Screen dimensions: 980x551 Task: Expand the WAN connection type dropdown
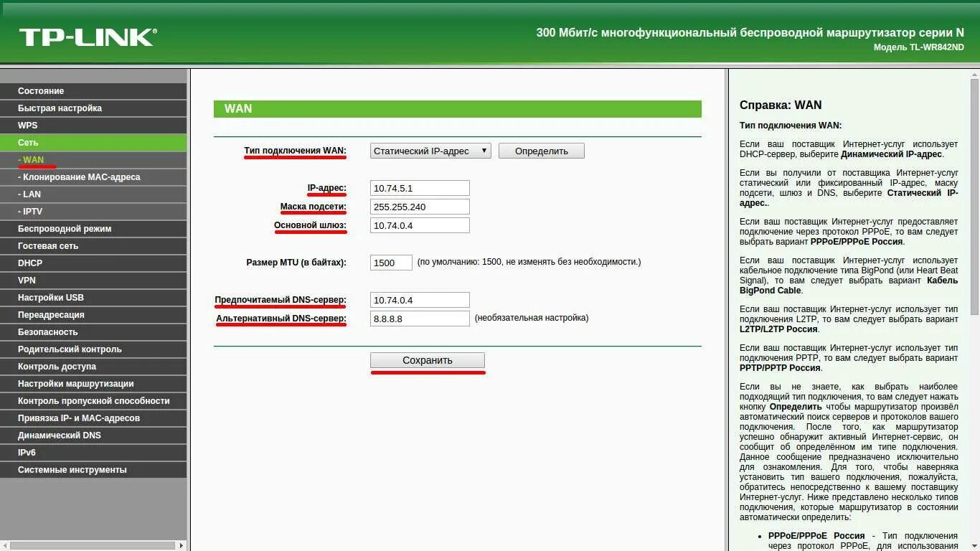(430, 151)
